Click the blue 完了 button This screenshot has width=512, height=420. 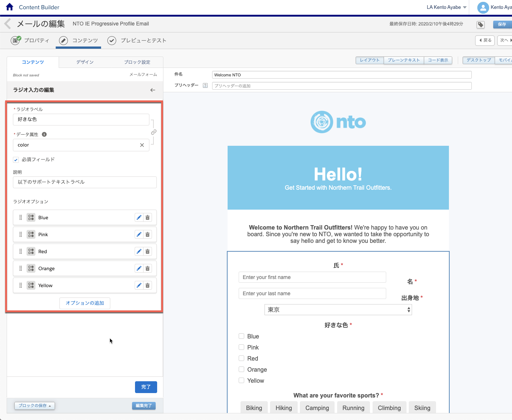[x=146, y=387]
